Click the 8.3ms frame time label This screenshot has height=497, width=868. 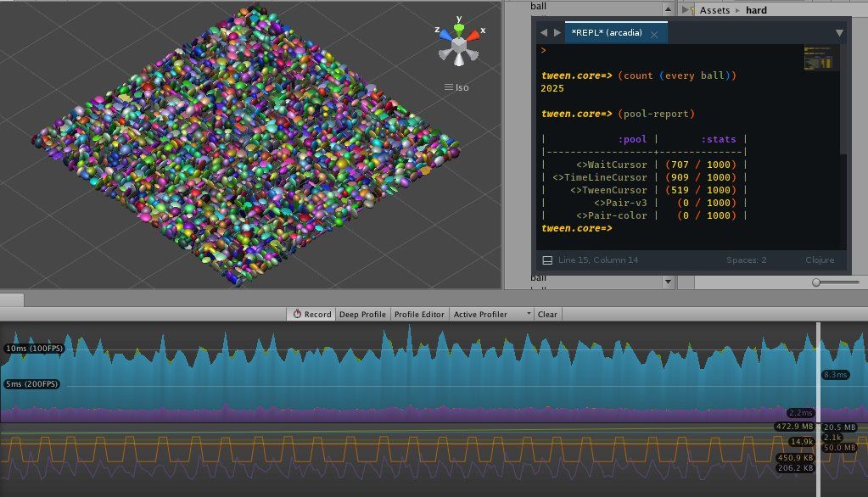pos(836,375)
